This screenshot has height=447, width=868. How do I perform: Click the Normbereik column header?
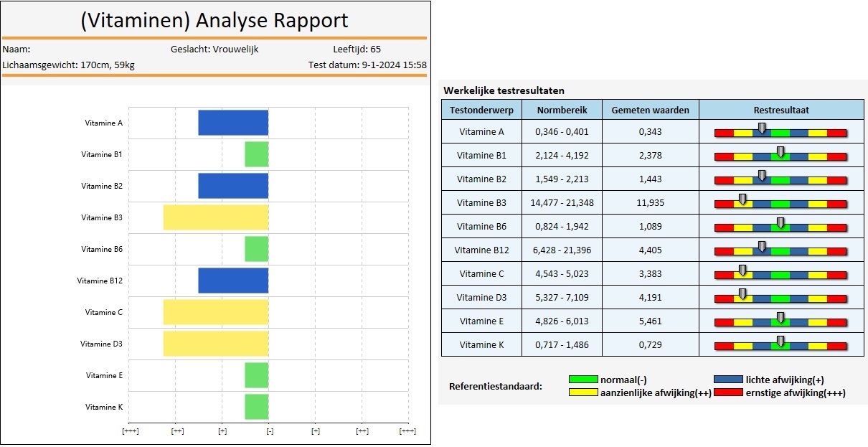562,110
